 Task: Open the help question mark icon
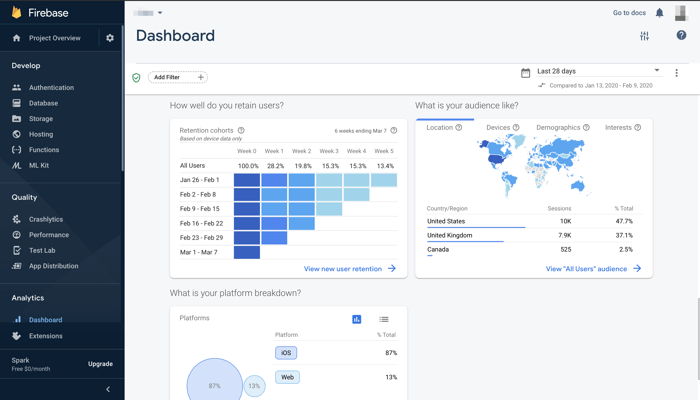pos(681,36)
